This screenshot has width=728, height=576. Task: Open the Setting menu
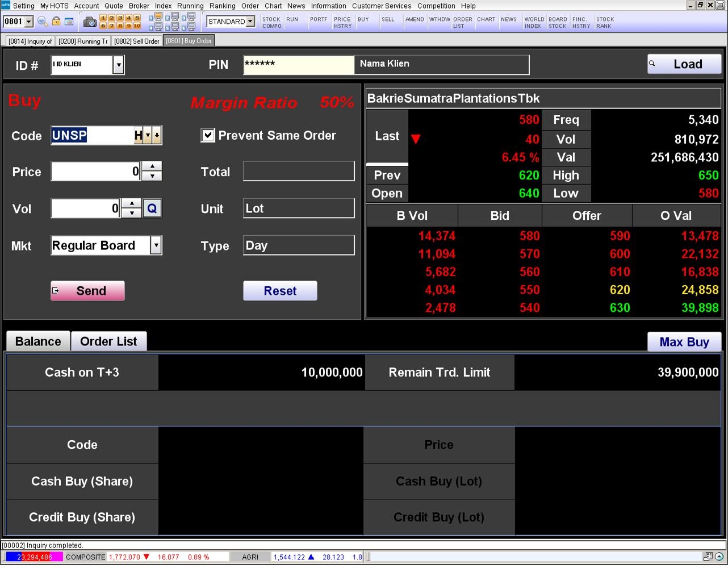point(24,6)
